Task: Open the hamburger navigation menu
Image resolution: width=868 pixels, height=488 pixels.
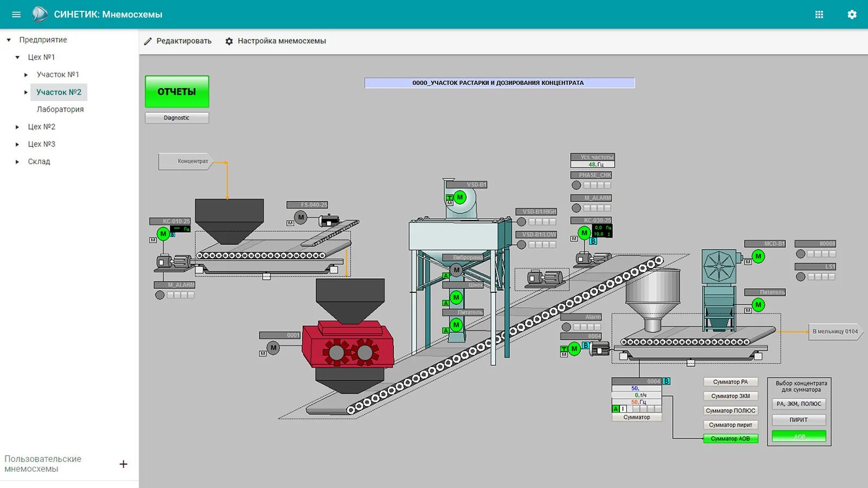Action: (16, 15)
